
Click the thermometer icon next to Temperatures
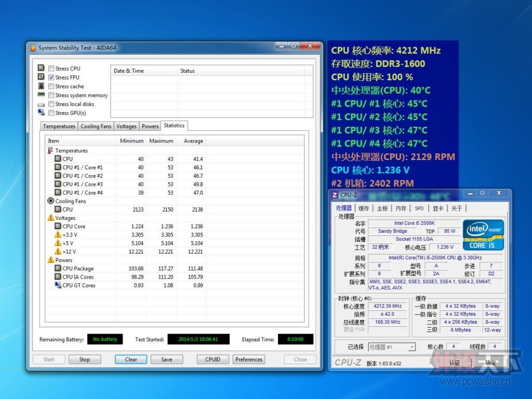click(x=50, y=150)
